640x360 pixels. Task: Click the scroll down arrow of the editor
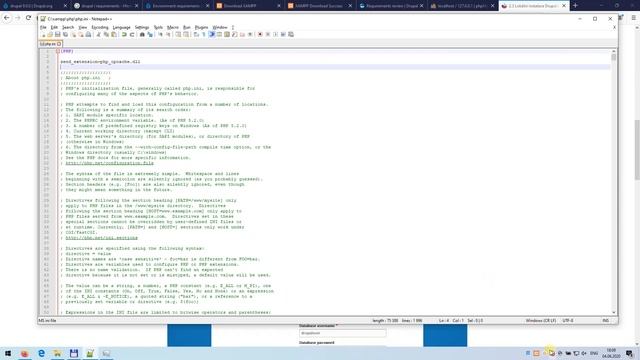point(613,312)
